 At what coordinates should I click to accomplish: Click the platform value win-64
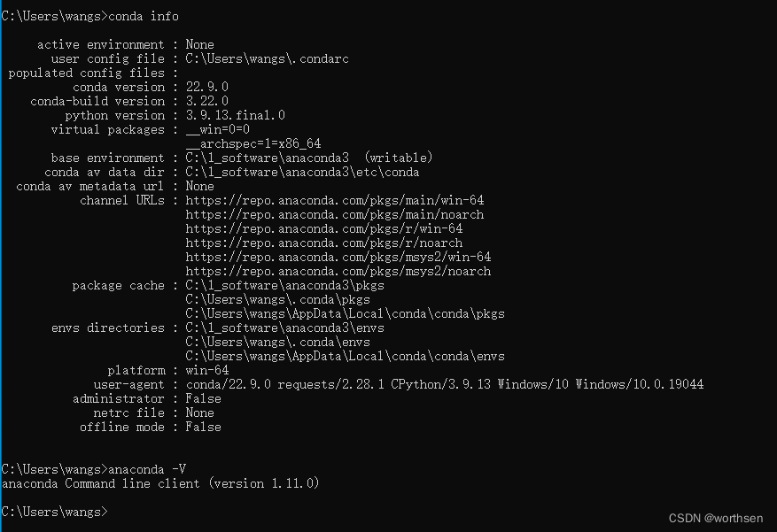[206, 371]
